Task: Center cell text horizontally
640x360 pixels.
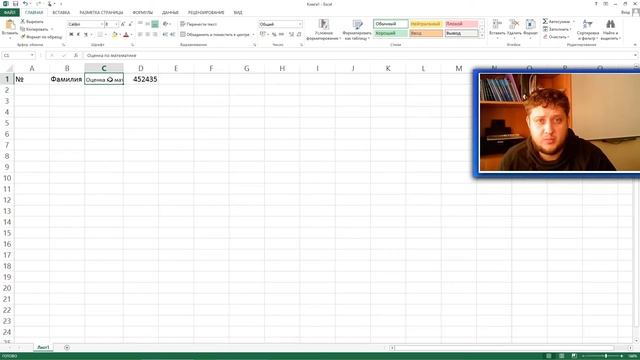Action: click(x=147, y=35)
